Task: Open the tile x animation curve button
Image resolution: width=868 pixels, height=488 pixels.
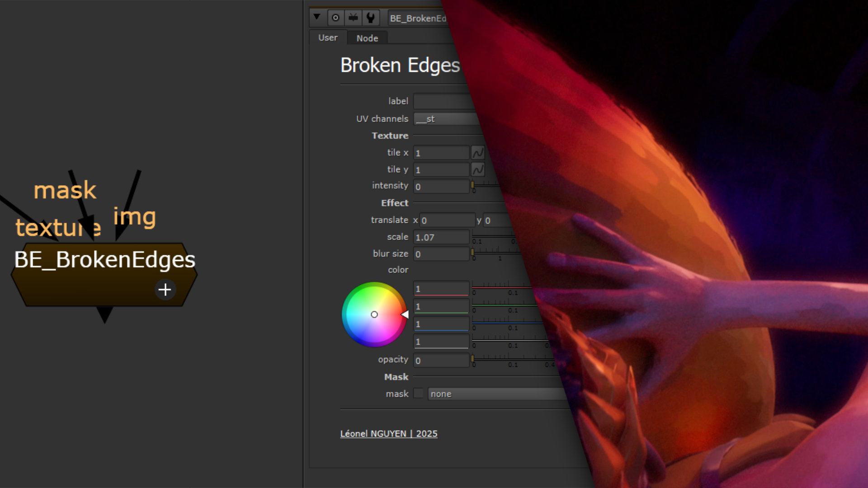Action: tap(477, 153)
